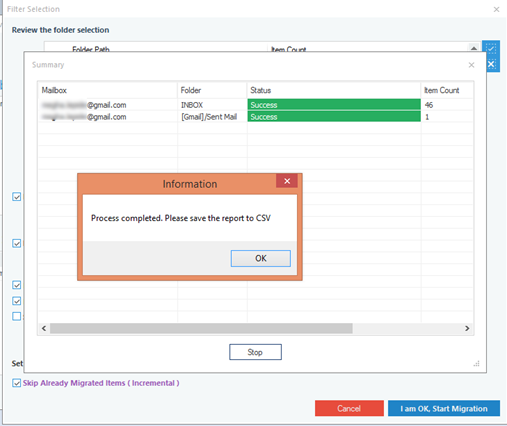This screenshot has width=507, height=426.
Task: Click the red Cancel button
Action: (349, 408)
